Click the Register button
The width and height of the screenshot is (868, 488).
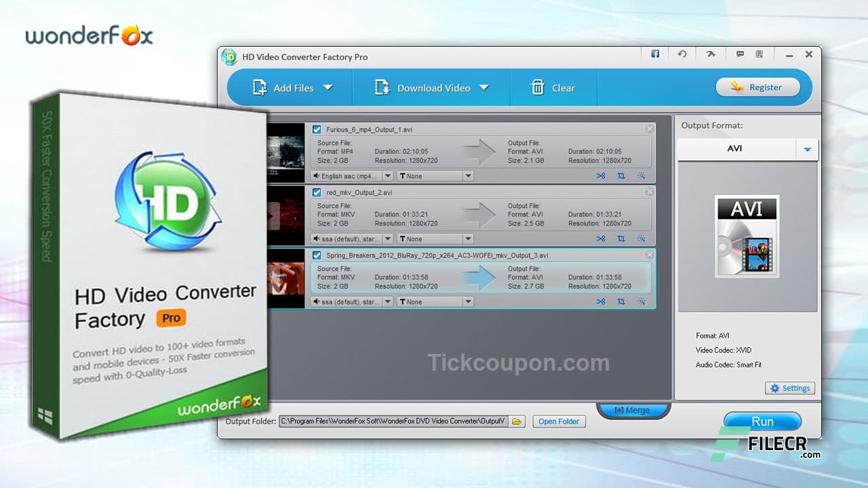757,87
